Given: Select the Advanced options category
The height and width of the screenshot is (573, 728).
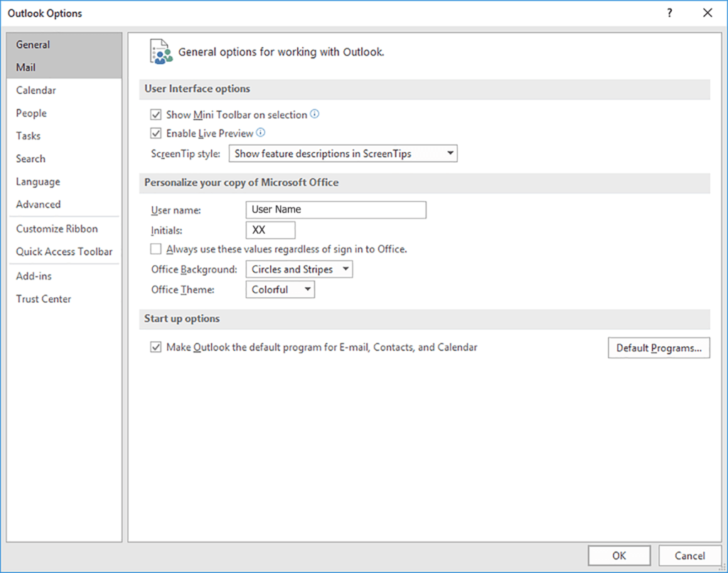Looking at the screenshot, I should pos(38,205).
